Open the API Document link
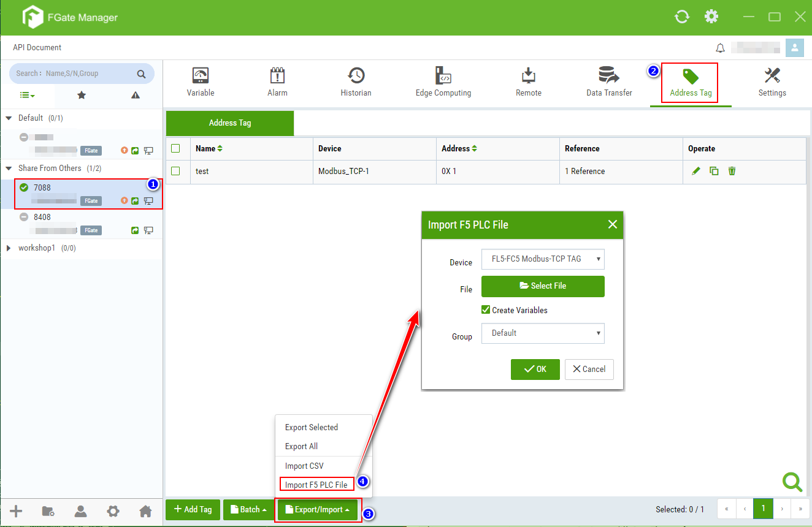 click(x=37, y=47)
